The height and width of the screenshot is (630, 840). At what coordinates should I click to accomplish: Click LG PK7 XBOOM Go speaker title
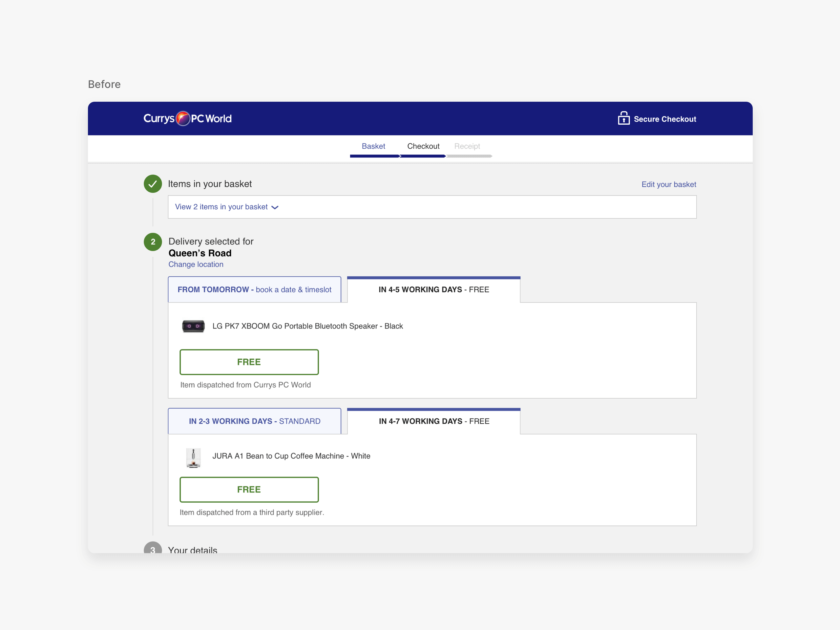(307, 326)
